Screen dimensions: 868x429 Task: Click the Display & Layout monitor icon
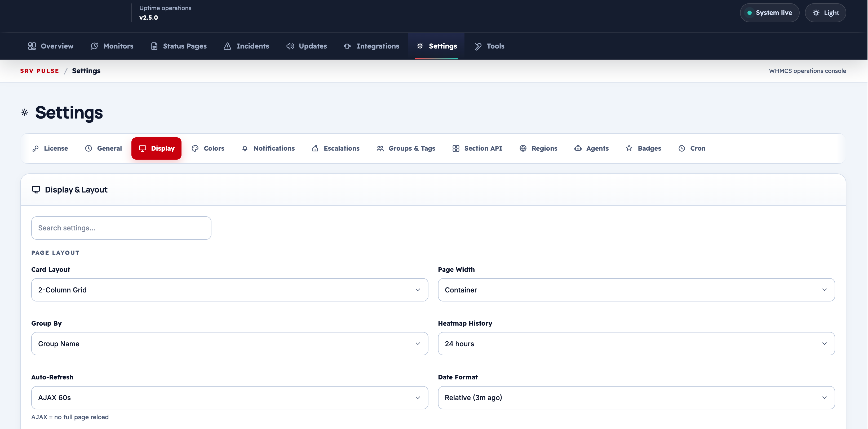click(x=36, y=190)
